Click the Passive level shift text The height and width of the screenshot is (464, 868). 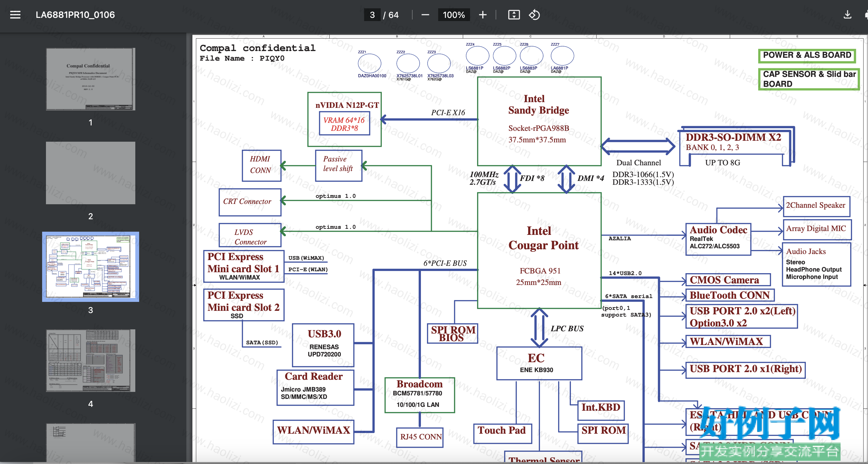[338, 164]
